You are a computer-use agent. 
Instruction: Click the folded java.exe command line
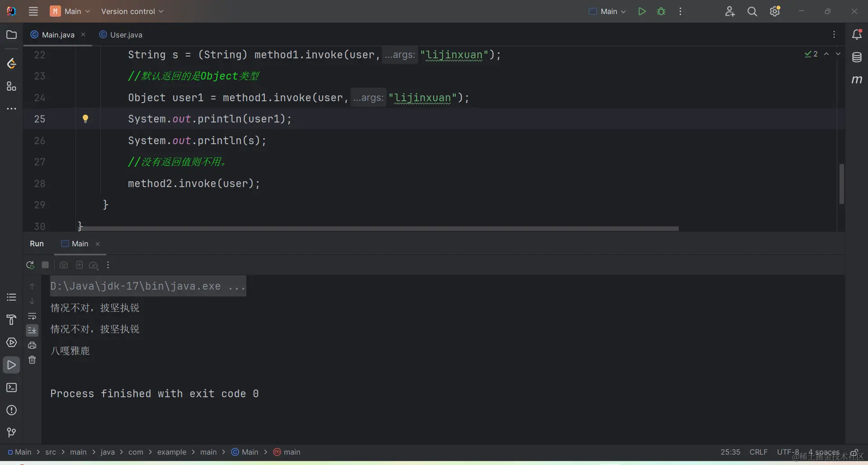tap(148, 286)
